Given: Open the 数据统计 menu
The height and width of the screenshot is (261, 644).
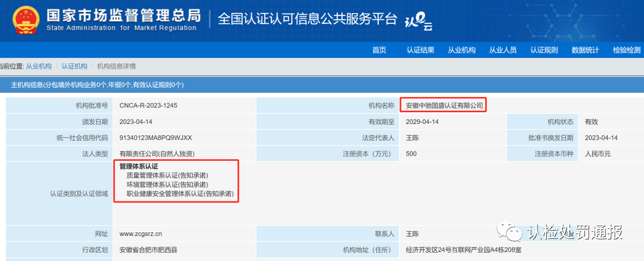Looking at the screenshot, I should pyautogui.click(x=586, y=50).
